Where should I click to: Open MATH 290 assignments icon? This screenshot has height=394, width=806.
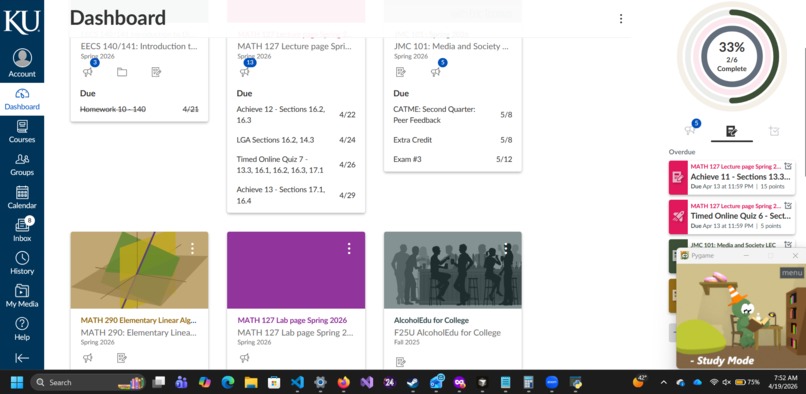(x=122, y=357)
